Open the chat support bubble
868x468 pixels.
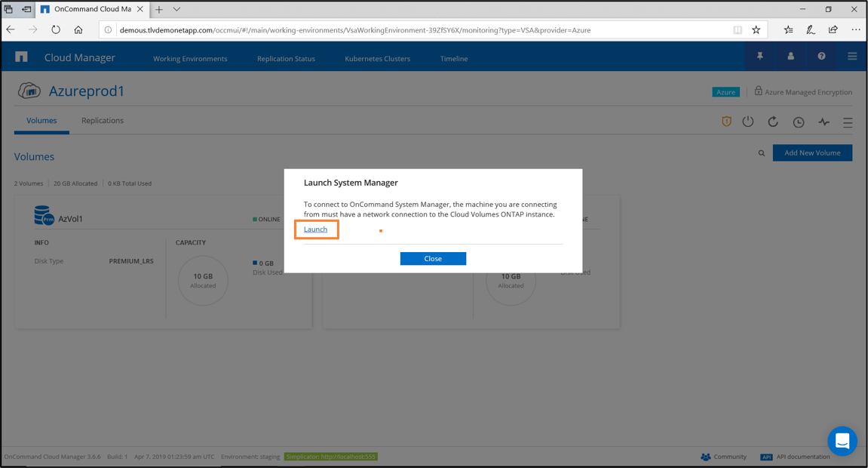click(842, 441)
